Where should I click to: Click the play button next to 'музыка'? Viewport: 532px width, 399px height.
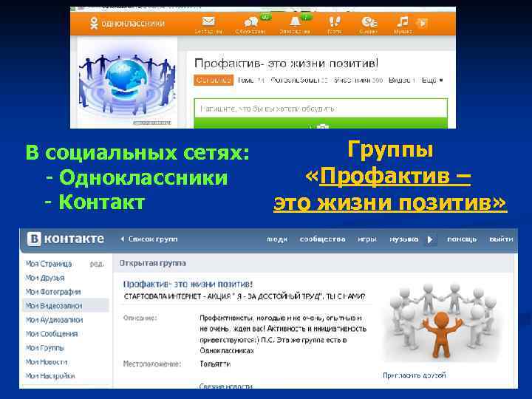[430, 239]
